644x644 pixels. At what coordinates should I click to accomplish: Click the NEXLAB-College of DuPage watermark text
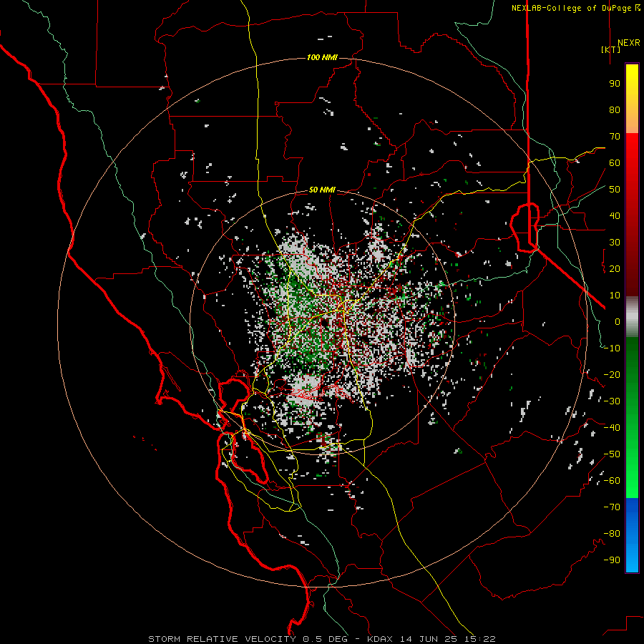(575, 8)
